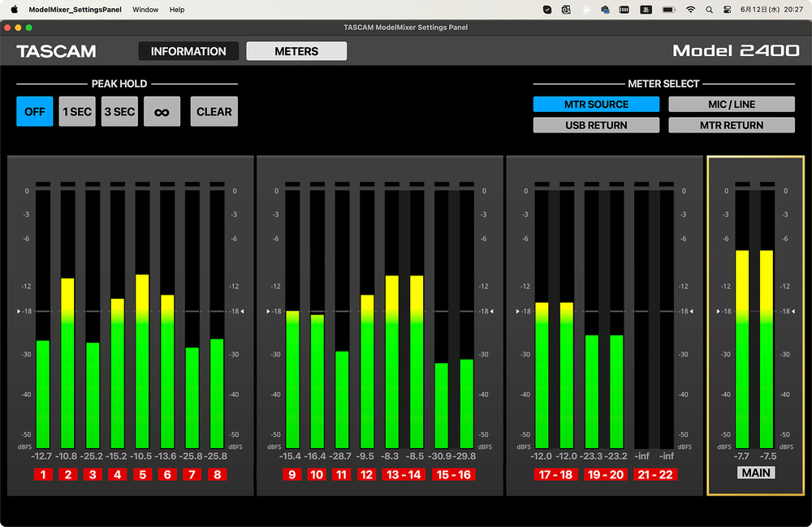Set peak hold to infinity
812x527 pixels.
click(162, 112)
